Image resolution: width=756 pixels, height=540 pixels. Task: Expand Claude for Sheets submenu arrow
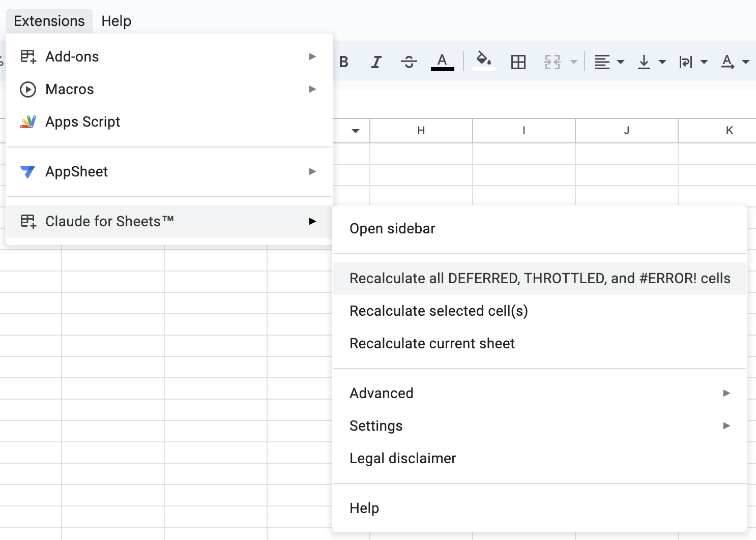[312, 221]
